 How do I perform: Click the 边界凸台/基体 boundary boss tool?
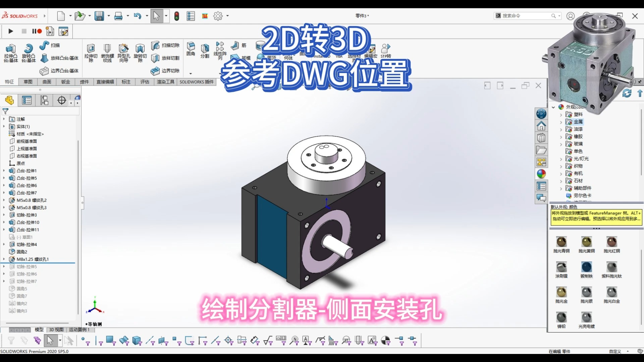pyautogui.click(x=44, y=71)
